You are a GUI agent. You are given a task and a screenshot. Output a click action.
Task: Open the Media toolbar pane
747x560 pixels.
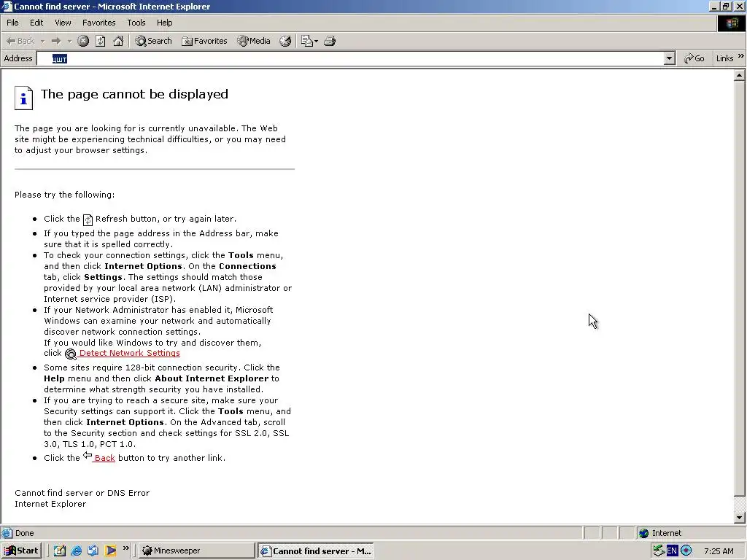coord(254,41)
